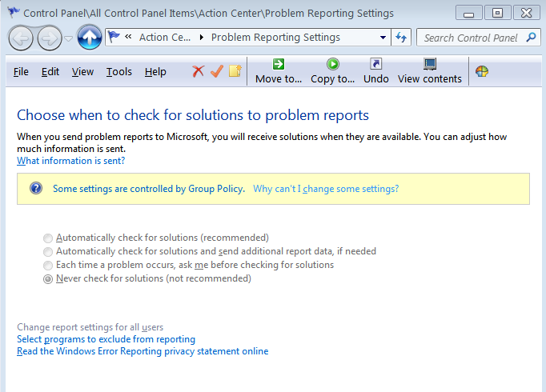Click the magnifying glass search icon
This screenshot has height=392, width=546.
point(531,37)
